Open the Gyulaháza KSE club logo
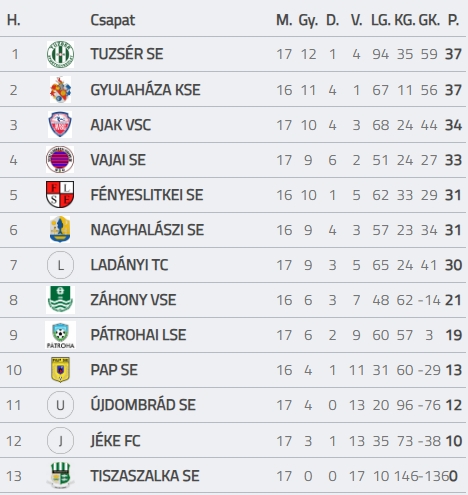Screen dimensions: 468x495 60,90
